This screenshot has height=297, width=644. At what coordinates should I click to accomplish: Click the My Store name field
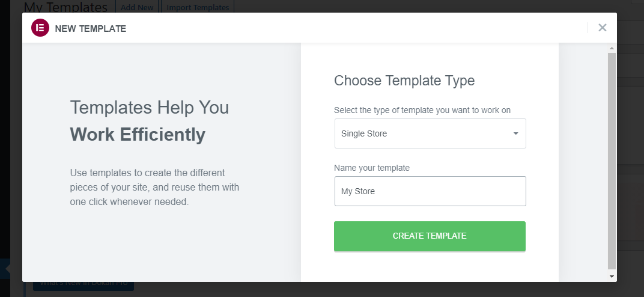point(430,191)
